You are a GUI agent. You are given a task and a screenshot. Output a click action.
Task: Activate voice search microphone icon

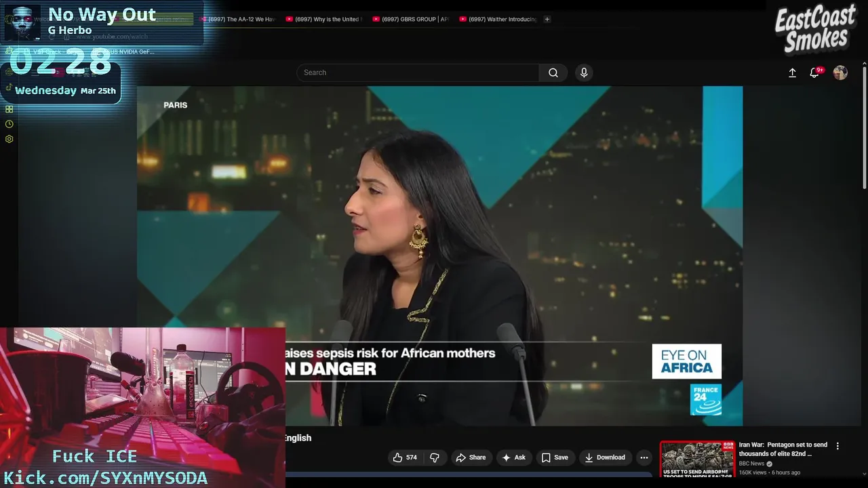pos(584,73)
